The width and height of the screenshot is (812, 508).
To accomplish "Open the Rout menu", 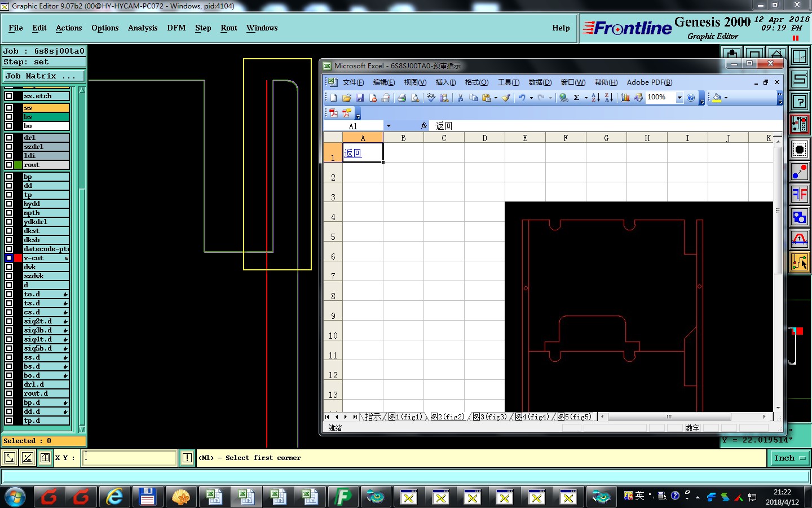I will point(229,28).
